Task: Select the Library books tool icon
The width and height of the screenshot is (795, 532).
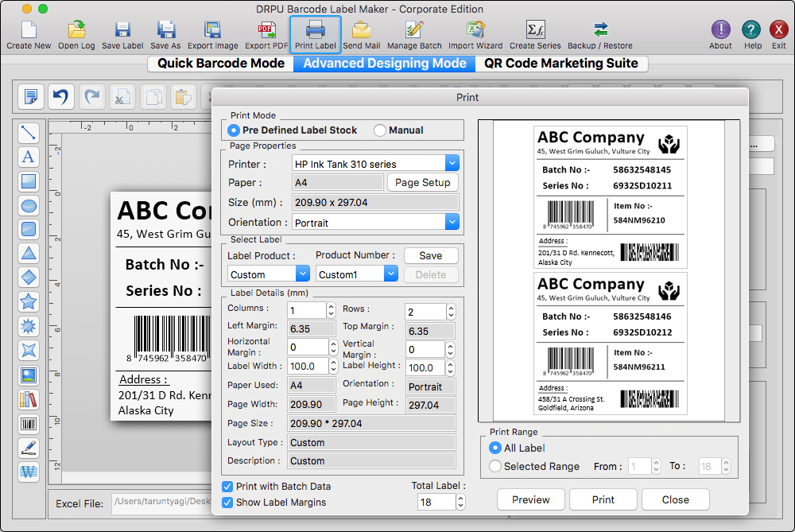Action: tap(29, 400)
